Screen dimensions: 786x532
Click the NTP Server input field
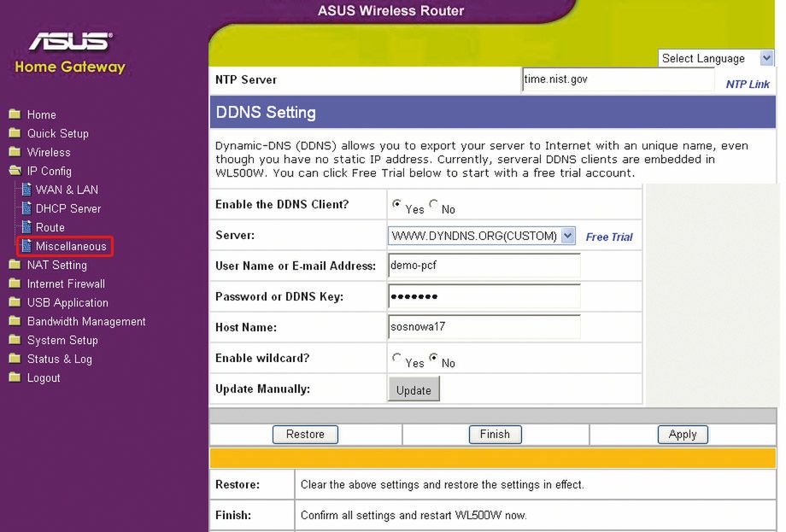(619, 79)
